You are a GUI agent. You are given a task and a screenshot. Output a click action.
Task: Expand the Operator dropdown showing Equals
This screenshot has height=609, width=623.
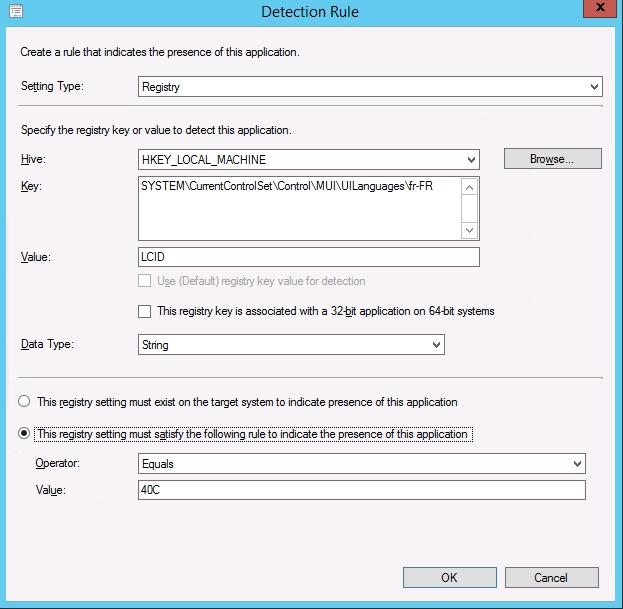(361, 464)
